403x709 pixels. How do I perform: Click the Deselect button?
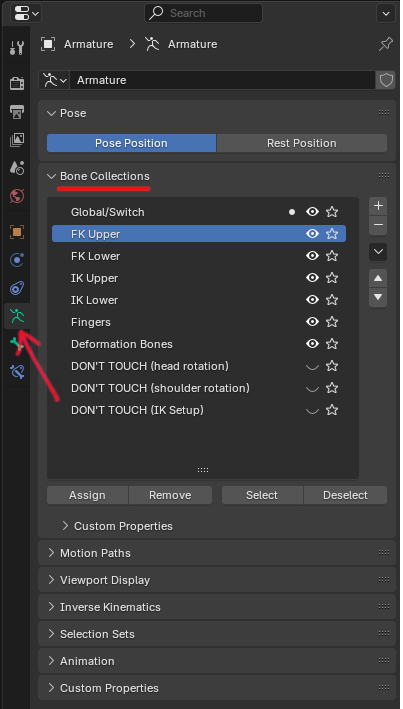coord(346,495)
